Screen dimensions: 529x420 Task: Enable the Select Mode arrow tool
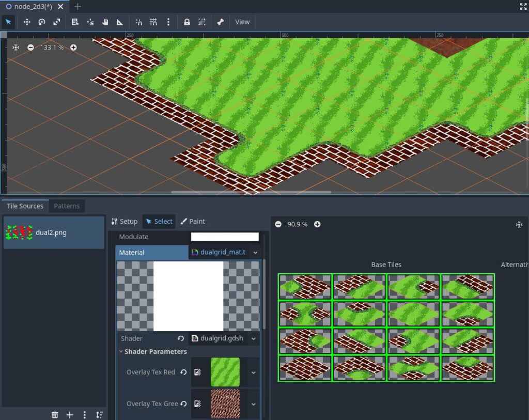(x=8, y=22)
